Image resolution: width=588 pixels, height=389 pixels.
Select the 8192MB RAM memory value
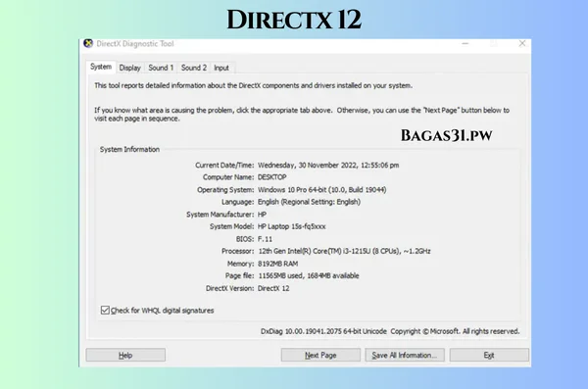click(278, 264)
